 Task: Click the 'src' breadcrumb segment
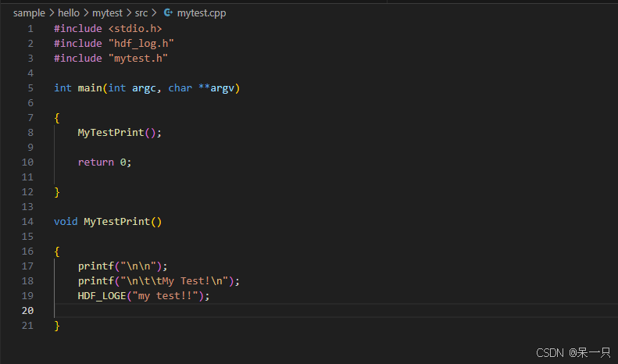(141, 13)
